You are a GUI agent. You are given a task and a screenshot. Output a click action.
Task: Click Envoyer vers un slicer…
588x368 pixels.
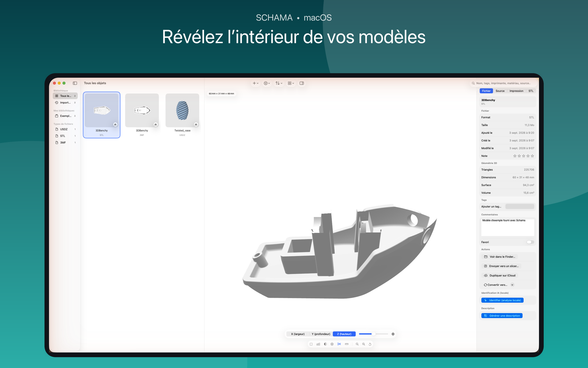tap(501, 266)
